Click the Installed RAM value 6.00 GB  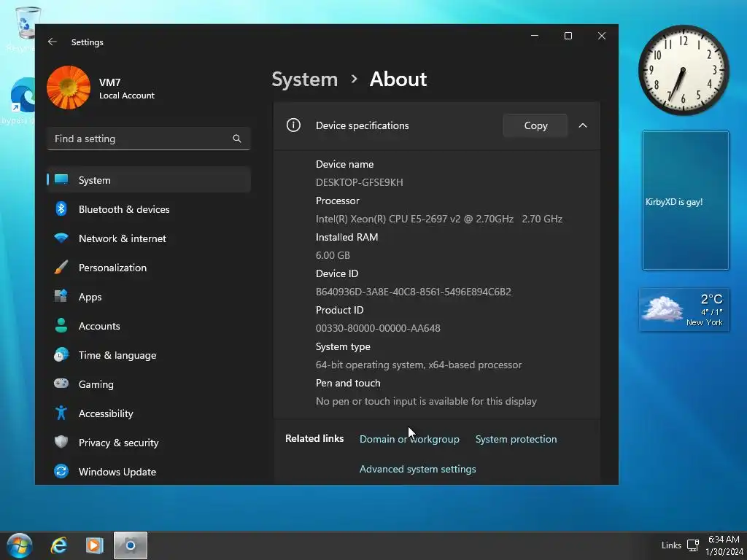tap(333, 255)
